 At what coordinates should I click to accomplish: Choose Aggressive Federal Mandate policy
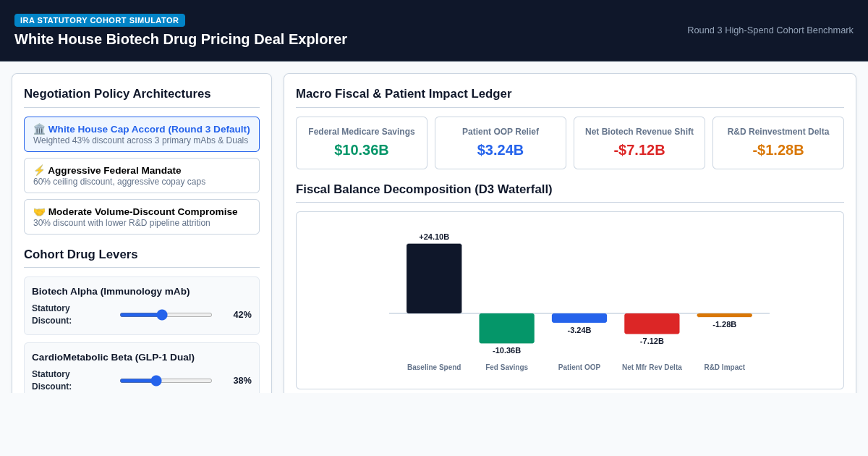click(142, 176)
